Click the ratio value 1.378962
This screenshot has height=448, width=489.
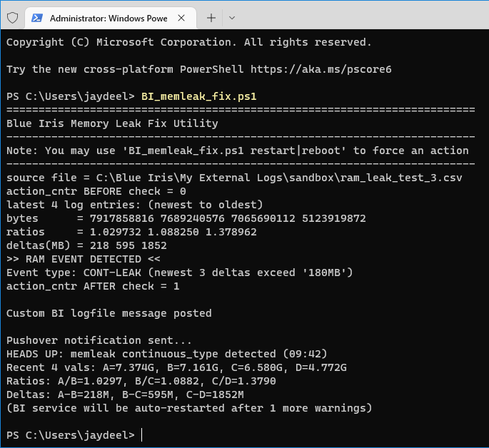click(x=231, y=232)
